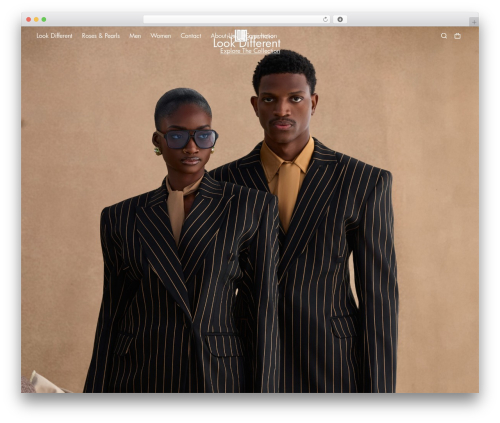The width and height of the screenshot is (500, 423).
Task: Click the Look Different hero heading
Action: coord(247,43)
